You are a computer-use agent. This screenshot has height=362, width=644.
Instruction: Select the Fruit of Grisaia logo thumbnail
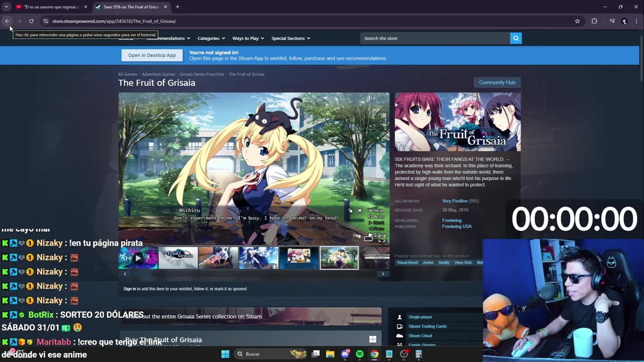(x=178, y=258)
